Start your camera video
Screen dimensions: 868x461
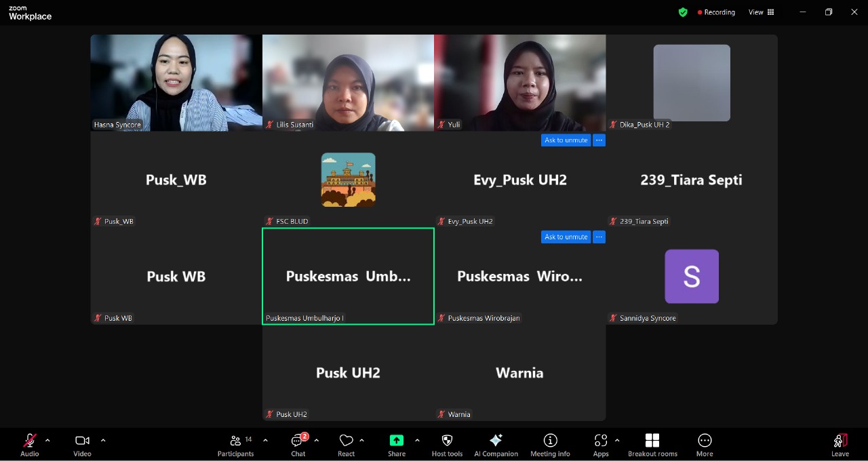pos(82,444)
